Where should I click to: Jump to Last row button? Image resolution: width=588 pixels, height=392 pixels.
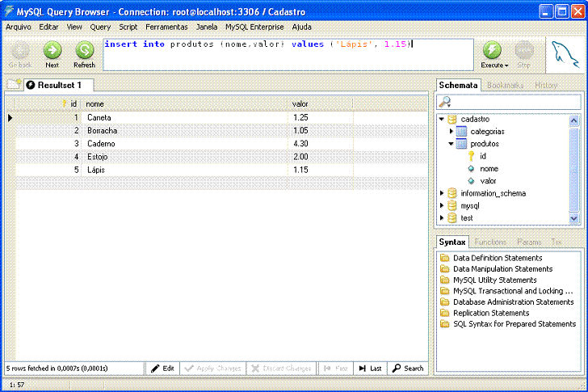[370, 369]
